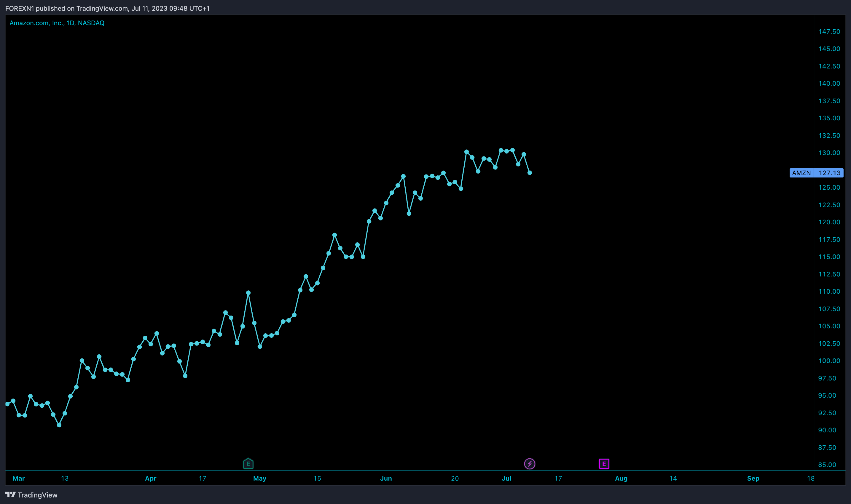Click the 90.00 price axis label
The height and width of the screenshot is (504, 851).
pos(827,430)
